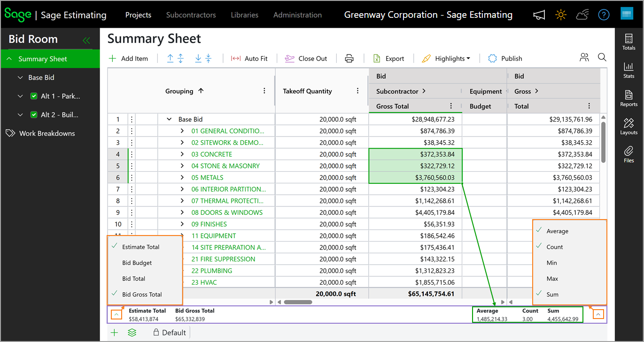644x342 pixels.
Task: Select Summary Sheet in sidebar
Action: tap(50, 59)
